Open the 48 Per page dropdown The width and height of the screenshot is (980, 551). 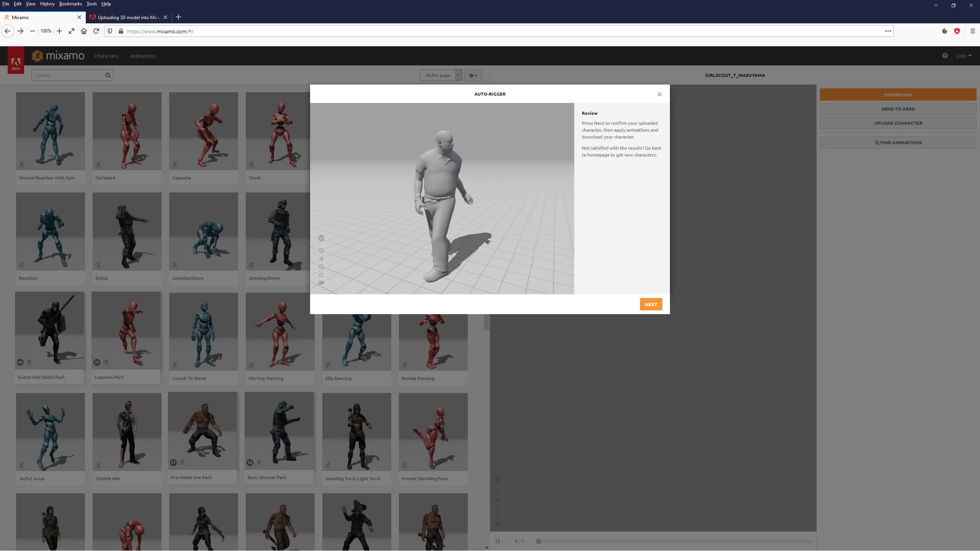coord(441,75)
